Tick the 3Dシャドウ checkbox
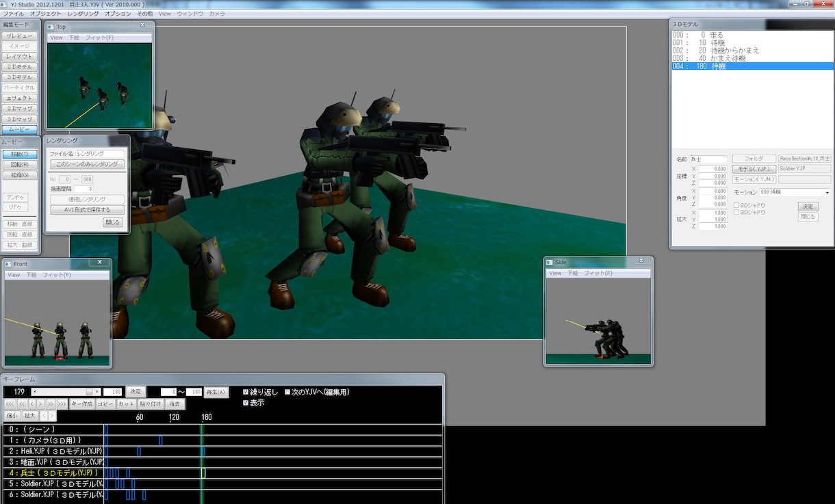This screenshot has width=835, height=504. tap(736, 213)
